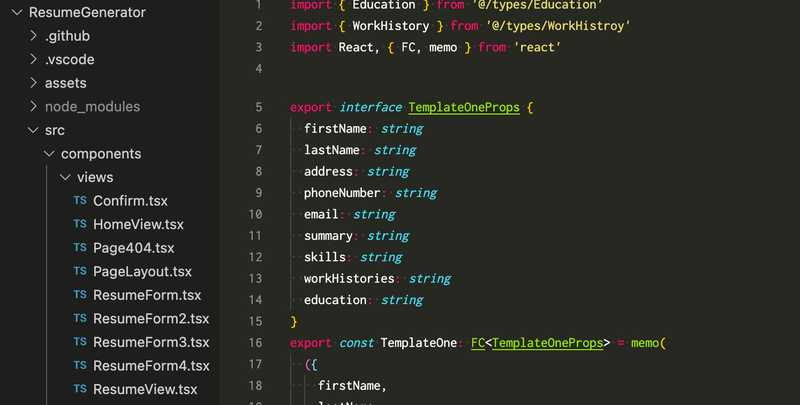Click the FC type reference on line 16
Viewport: 800px width, 405px height.
[x=478, y=343]
